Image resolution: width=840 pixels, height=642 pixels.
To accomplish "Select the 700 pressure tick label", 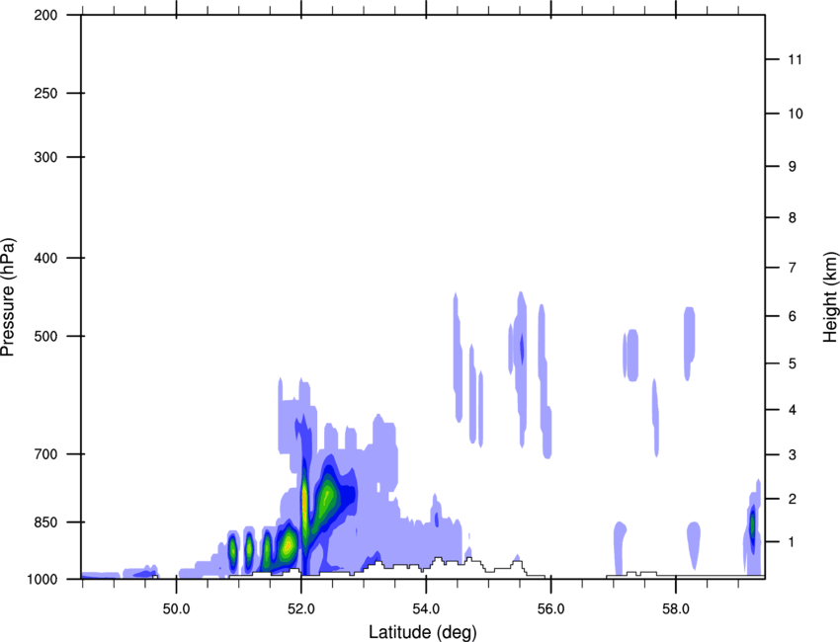I will (45, 454).
